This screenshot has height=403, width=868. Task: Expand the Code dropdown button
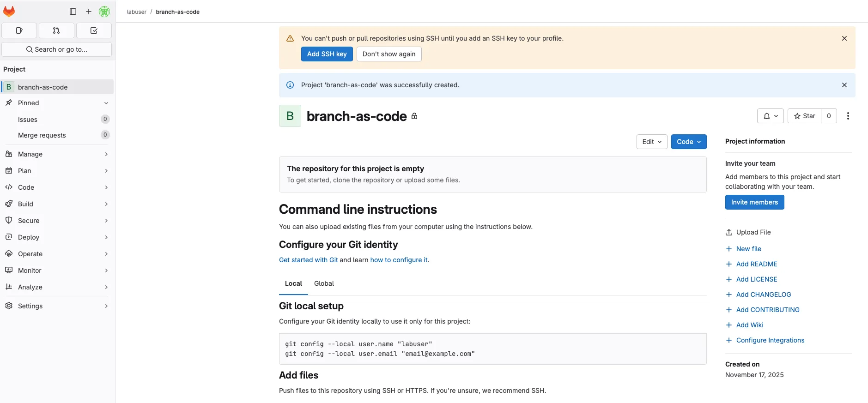[688, 142]
